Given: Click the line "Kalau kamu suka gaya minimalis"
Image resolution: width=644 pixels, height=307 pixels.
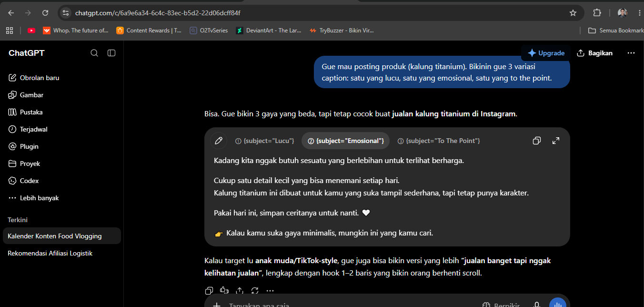Looking at the screenshot, I should click(324, 234).
